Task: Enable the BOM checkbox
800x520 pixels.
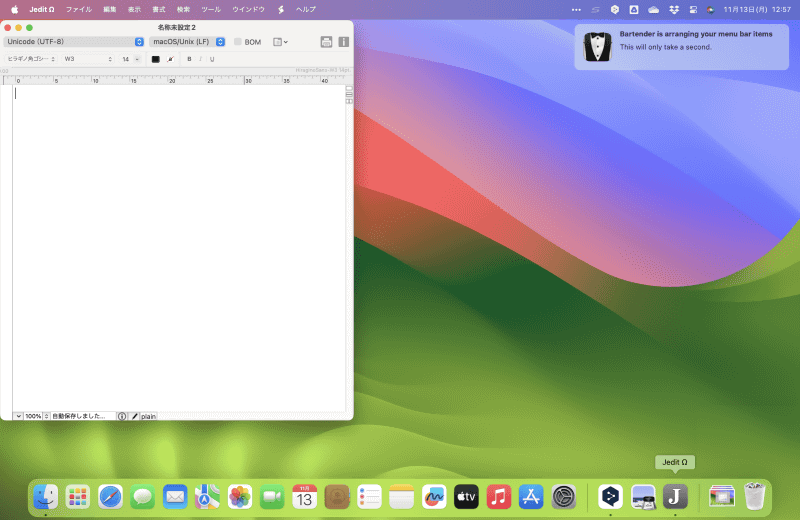Action: (x=238, y=42)
